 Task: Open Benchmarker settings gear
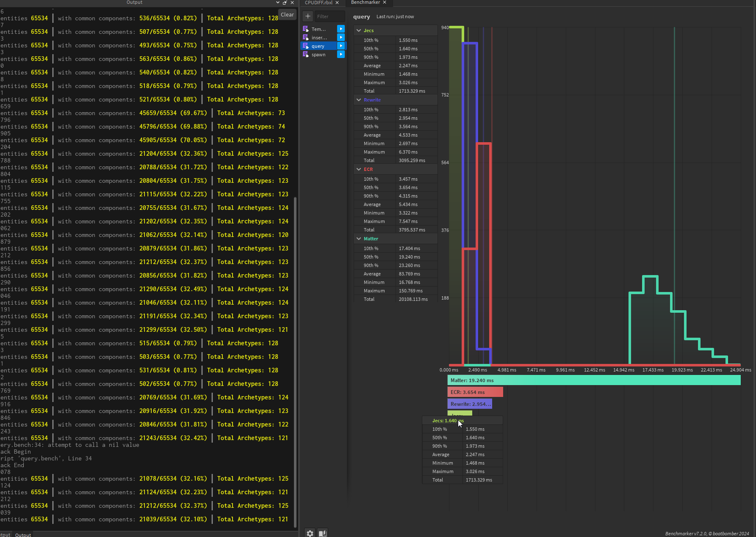pyautogui.click(x=310, y=533)
